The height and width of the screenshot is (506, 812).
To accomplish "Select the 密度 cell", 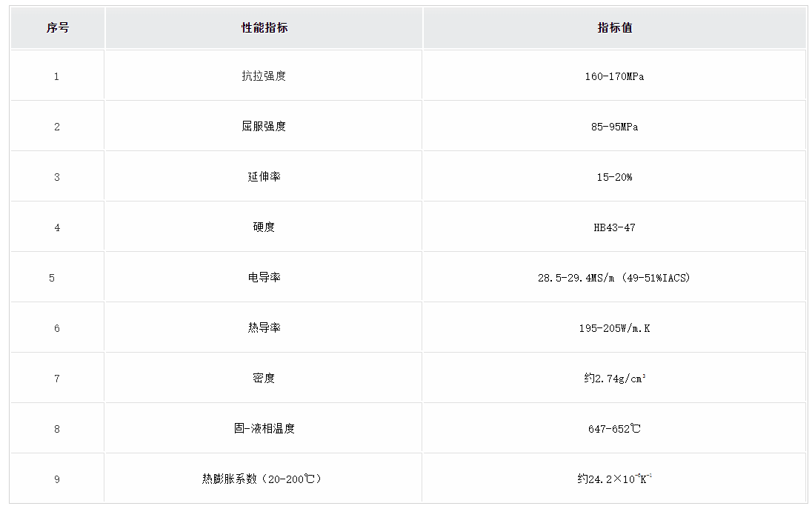I will 264,379.
